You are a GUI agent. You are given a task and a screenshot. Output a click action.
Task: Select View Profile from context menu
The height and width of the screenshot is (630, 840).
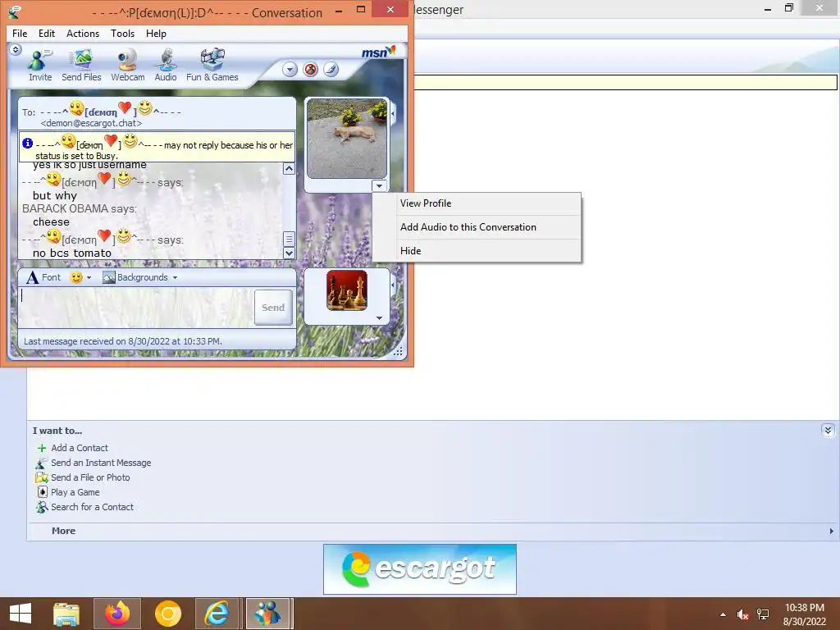[477, 203]
